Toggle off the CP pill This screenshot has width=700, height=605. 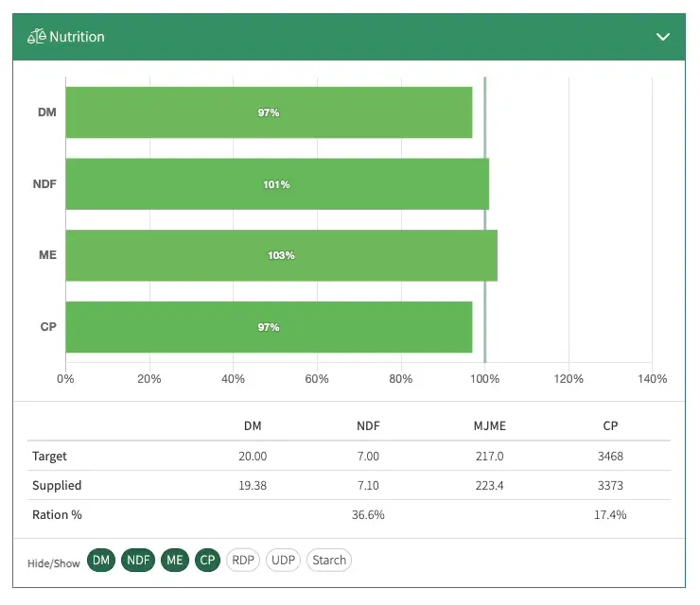click(207, 560)
